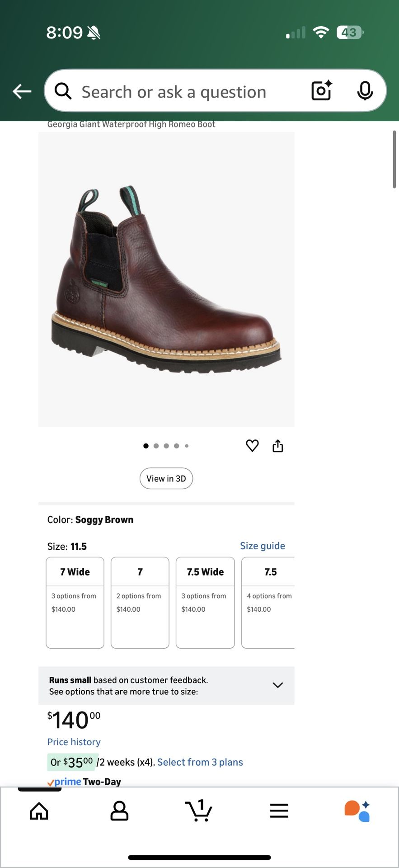This screenshot has height=868, width=399.
Task: Tap the second image carousel dot
Action: 156,446
